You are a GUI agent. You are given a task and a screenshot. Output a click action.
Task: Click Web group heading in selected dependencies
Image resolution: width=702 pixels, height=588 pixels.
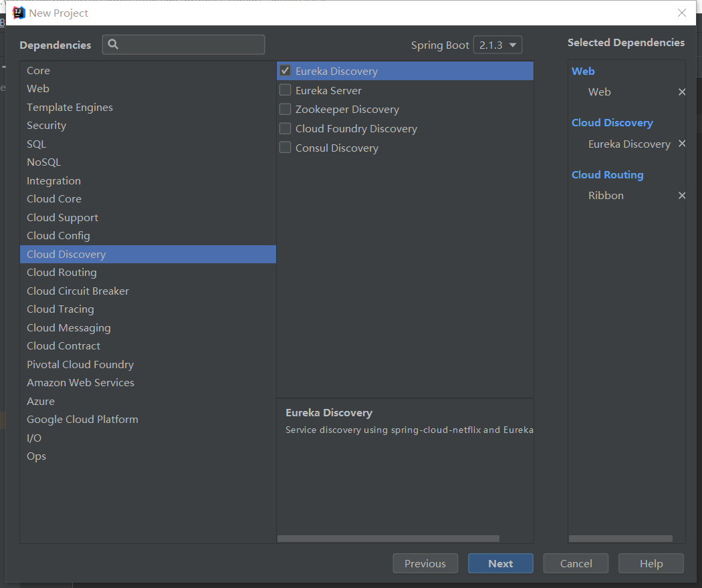coord(583,71)
